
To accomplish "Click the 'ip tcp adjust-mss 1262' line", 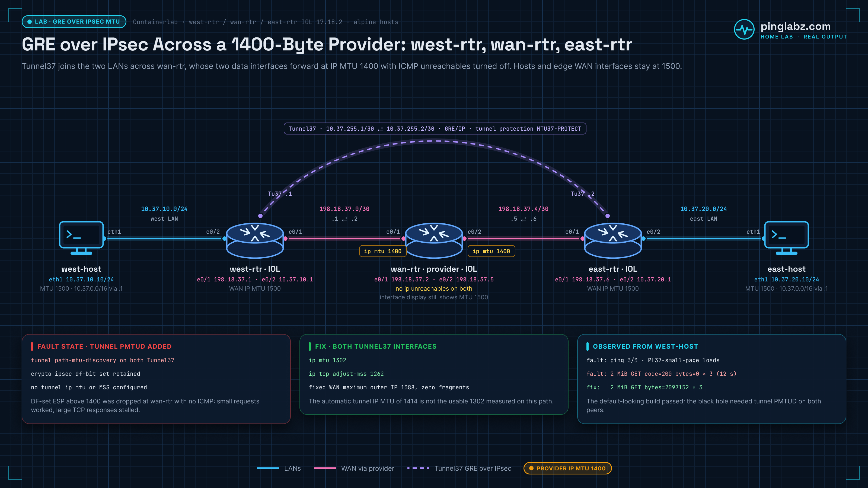I will pyautogui.click(x=346, y=374).
